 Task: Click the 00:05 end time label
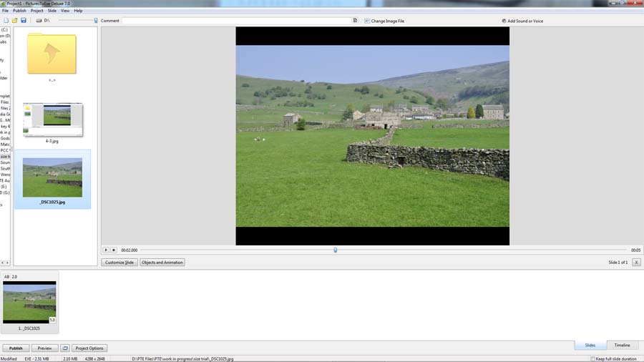click(x=636, y=250)
